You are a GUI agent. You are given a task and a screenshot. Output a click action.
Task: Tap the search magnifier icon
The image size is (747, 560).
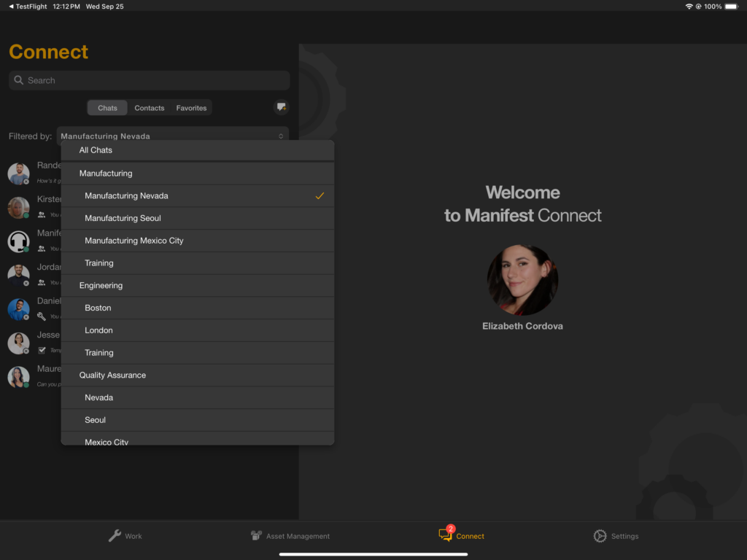[18, 80]
